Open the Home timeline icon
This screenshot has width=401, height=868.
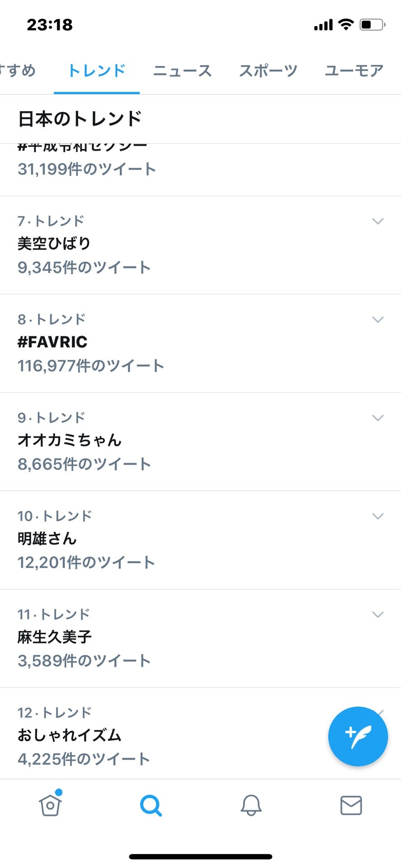[50, 805]
